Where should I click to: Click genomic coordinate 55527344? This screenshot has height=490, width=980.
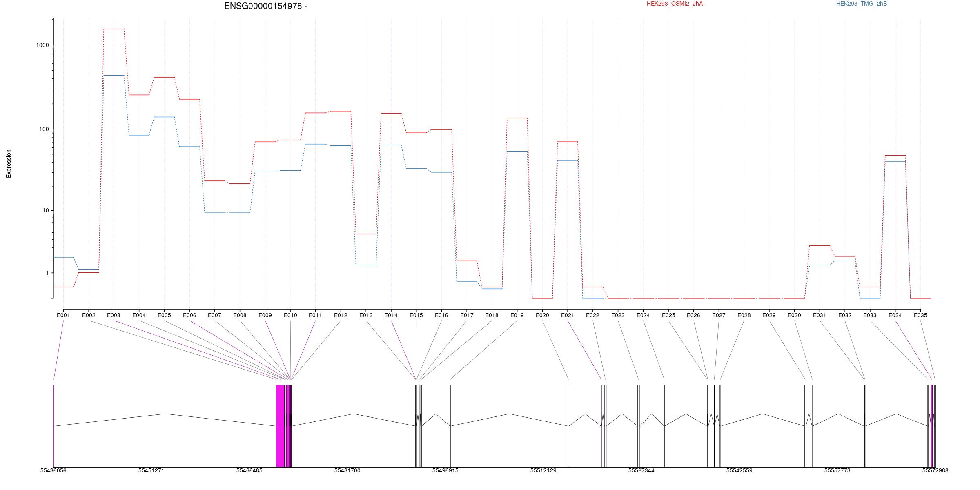tap(641, 471)
